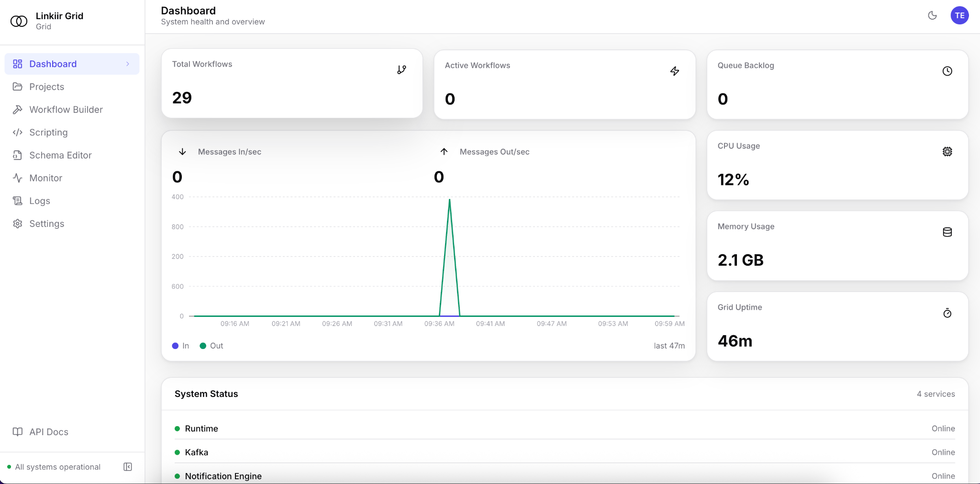This screenshot has width=980, height=484.
Task: Go to Settings
Action: (72, 224)
